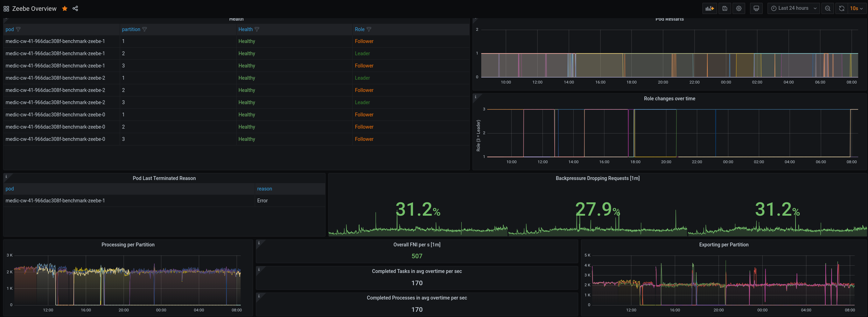Zoom out the dashboard time range
Viewport: 868px width, 317px height.
(x=827, y=8)
